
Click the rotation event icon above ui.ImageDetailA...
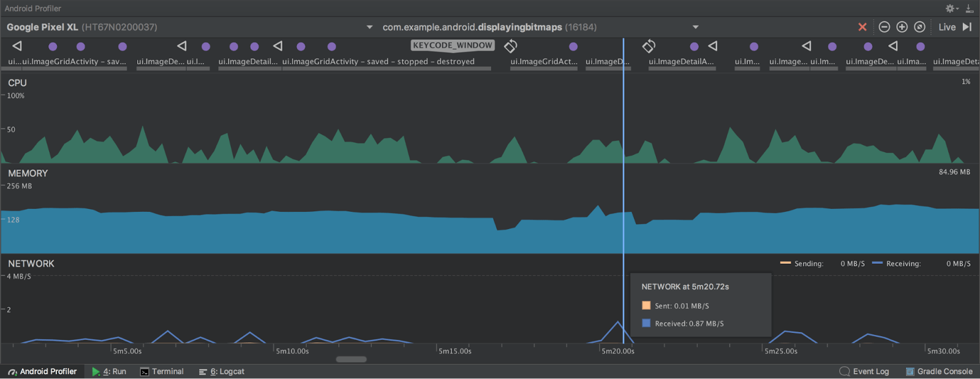pyautogui.click(x=649, y=46)
